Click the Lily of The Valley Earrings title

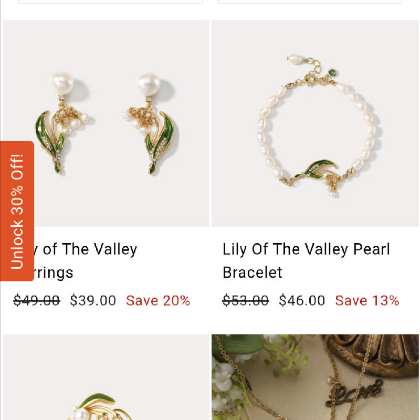coord(85,261)
